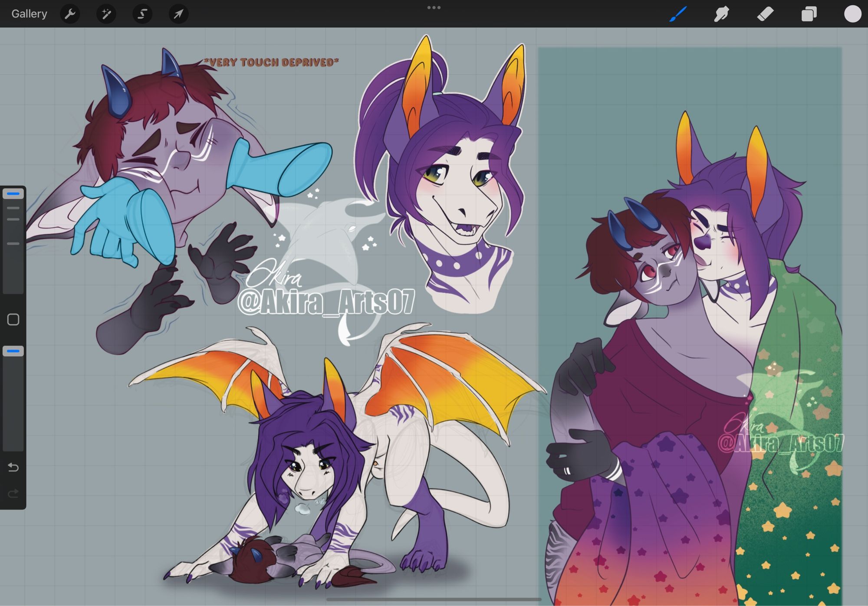868x606 pixels.
Task: Open the Adjustments magic wand menu
Action: 106,14
